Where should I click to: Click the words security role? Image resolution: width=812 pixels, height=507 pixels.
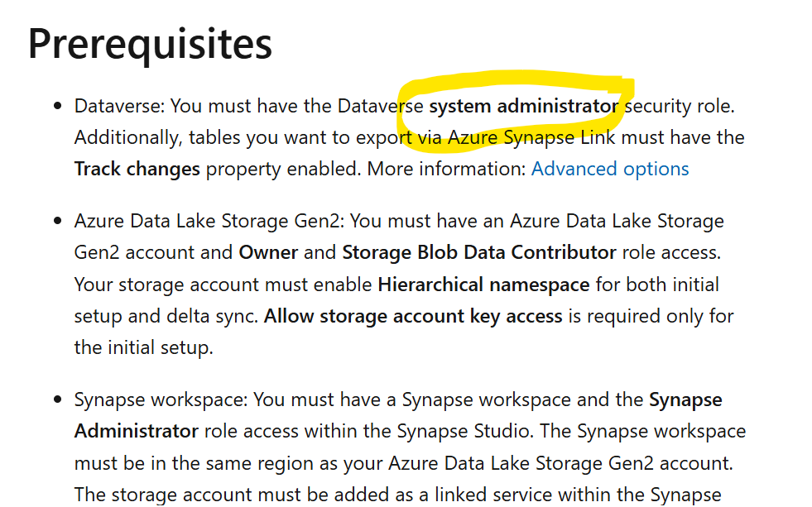(680, 106)
